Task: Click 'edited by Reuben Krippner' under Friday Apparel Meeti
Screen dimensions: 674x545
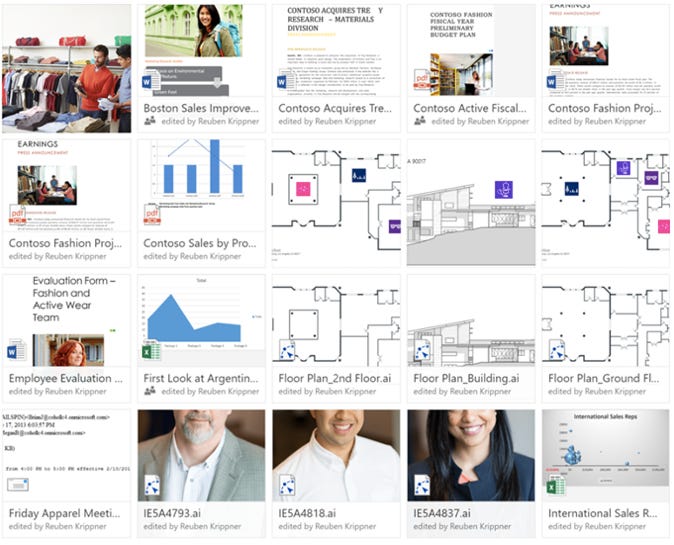Action: 58,526
